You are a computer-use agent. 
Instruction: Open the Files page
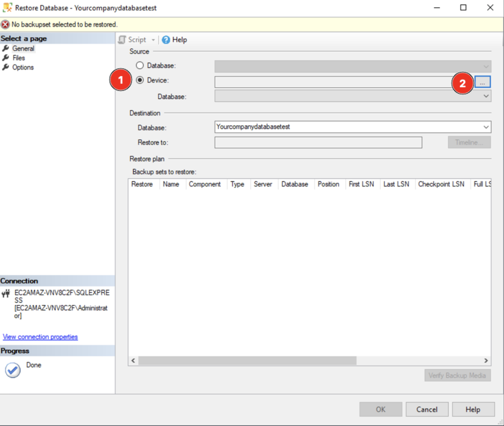19,58
